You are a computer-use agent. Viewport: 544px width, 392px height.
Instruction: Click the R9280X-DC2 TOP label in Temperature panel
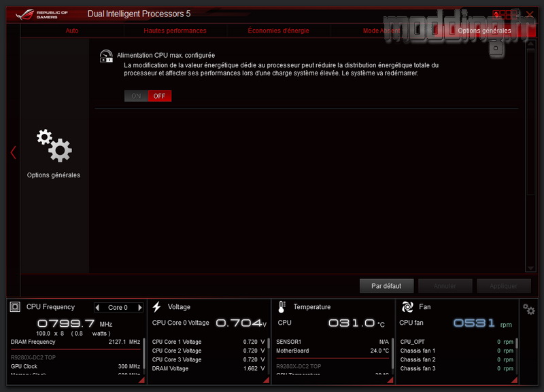(x=299, y=366)
